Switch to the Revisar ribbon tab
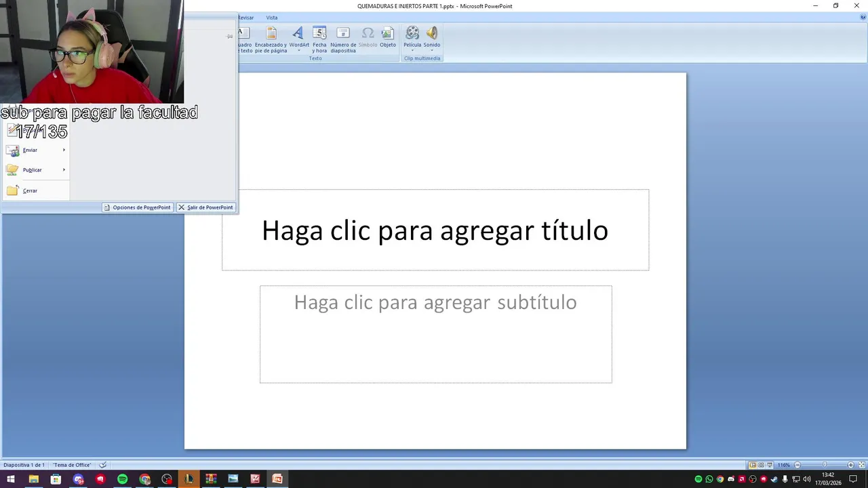The image size is (868, 488). (x=245, y=18)
